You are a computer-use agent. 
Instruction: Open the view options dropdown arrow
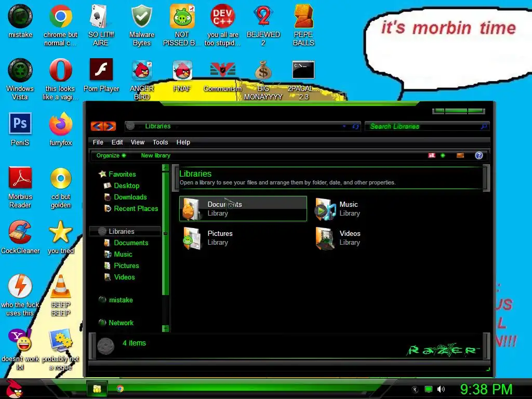tap(443, 155)
